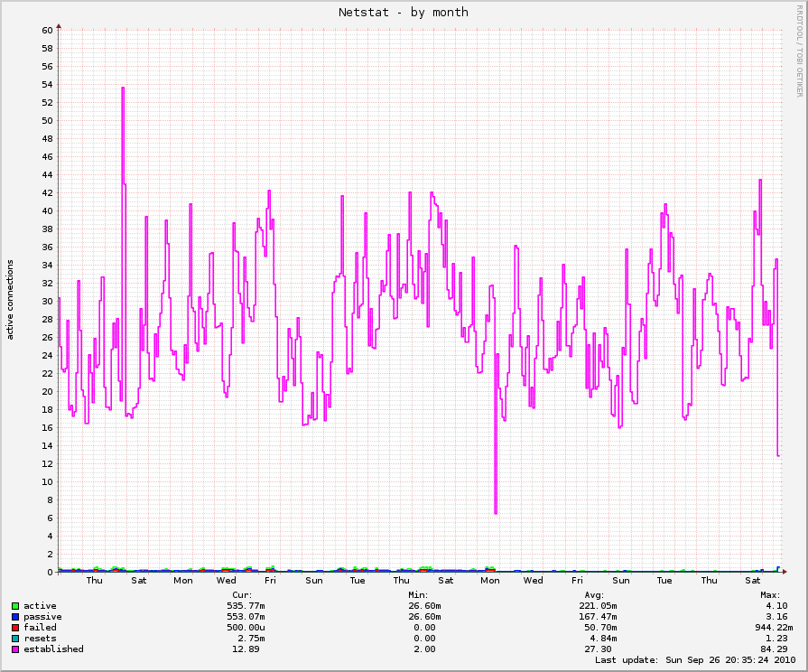
Task: Select established min value 2.00
Action: pyautogui.click(x=424, y=649)
